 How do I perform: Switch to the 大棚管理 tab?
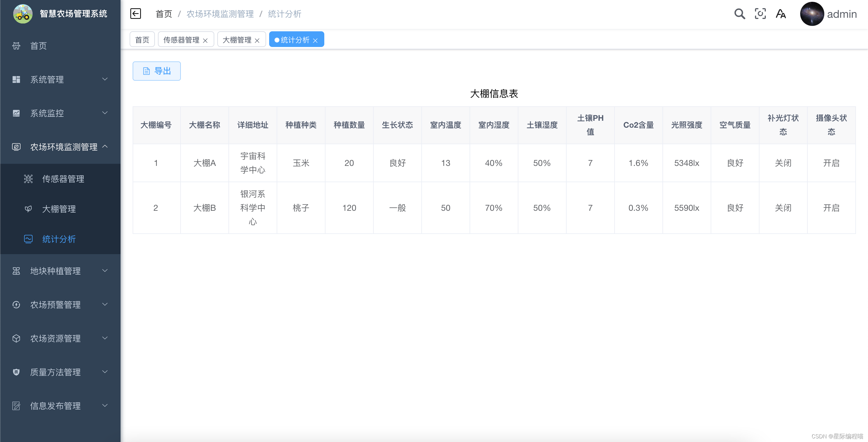tap(237, 40)
